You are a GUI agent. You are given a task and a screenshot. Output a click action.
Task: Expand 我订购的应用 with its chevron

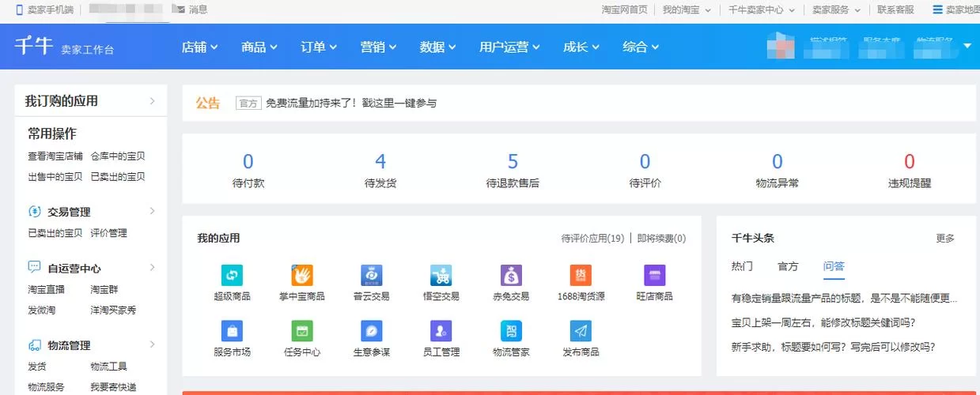153,101
